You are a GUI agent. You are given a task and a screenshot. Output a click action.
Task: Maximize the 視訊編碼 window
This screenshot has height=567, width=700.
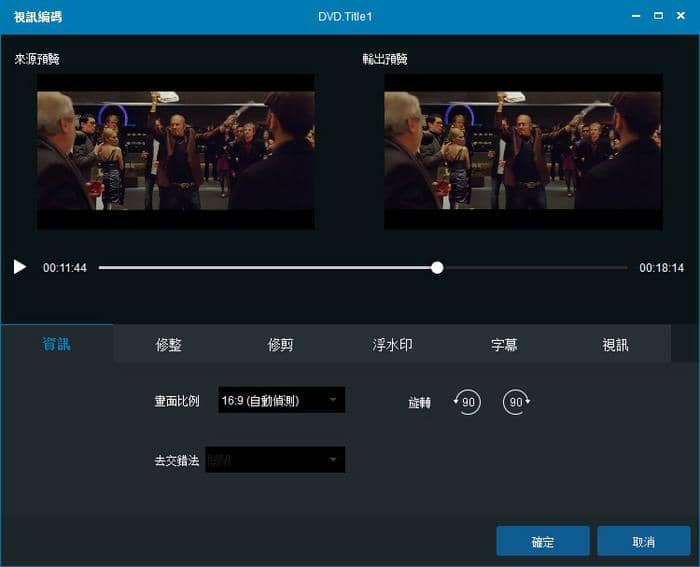658,16
